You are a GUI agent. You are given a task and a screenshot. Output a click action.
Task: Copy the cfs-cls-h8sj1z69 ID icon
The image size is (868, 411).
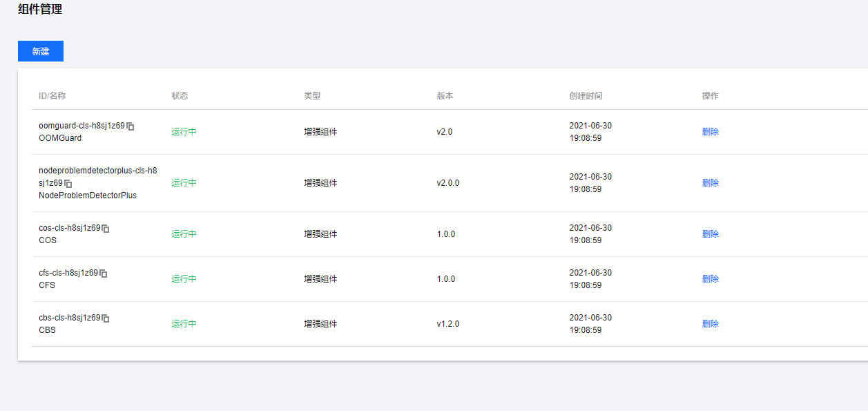[104, 274]
